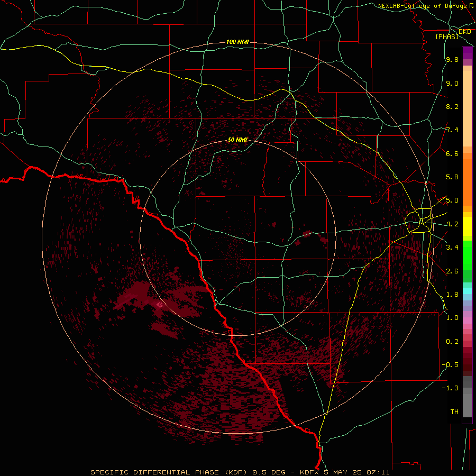
Task: Click the 6.6 value on the color scale
Action: 452,153
